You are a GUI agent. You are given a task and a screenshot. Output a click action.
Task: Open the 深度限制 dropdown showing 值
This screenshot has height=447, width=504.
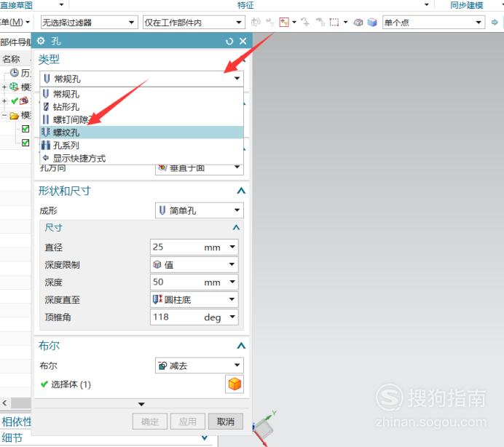(194, 264)
